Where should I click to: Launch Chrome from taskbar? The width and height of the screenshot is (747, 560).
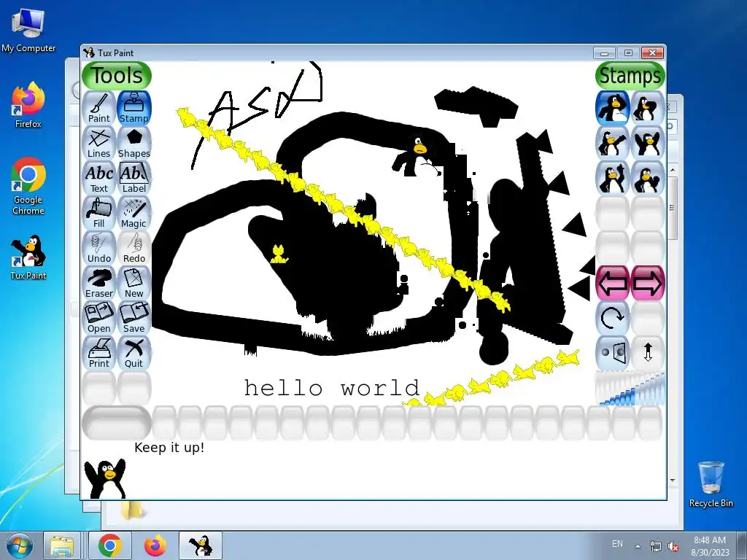110,545
